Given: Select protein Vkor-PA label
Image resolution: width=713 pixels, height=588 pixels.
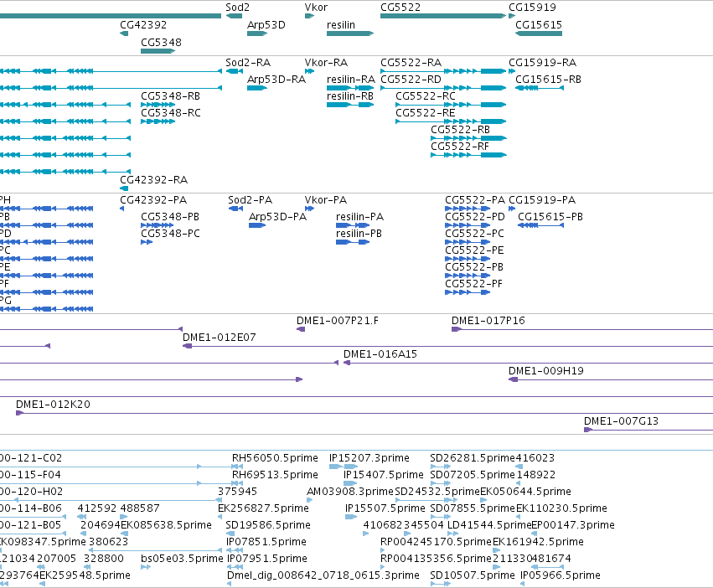Looking at the screenshot, I should click(326, 200).
